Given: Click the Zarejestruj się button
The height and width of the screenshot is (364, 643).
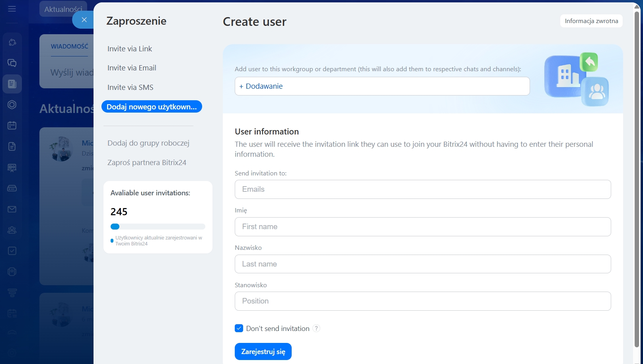Looking at the screenshot, I should click(263, 352).
